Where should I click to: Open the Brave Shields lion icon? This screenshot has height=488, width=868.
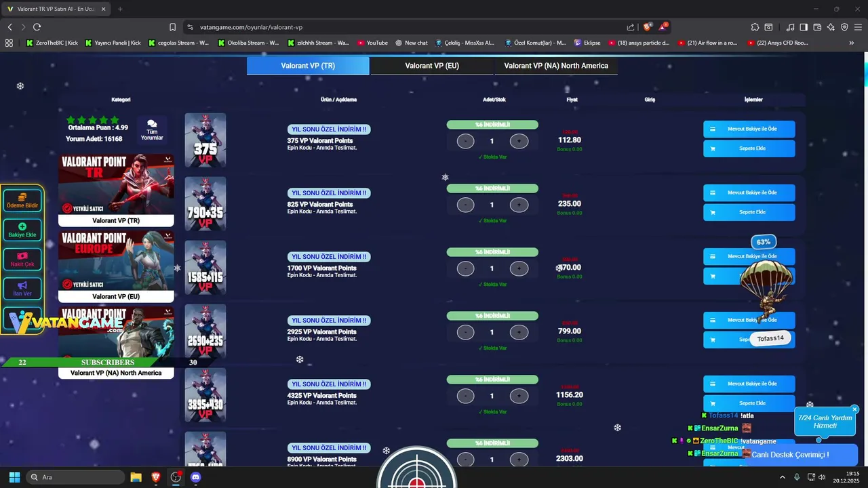click(x=648, y=27)
